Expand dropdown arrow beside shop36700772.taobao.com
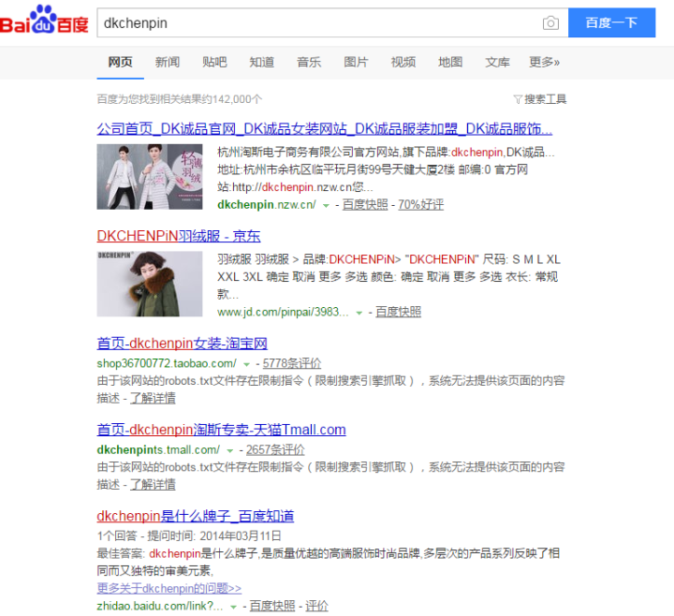This screenshot has width=674, height=616. click(x=247, y=364)
